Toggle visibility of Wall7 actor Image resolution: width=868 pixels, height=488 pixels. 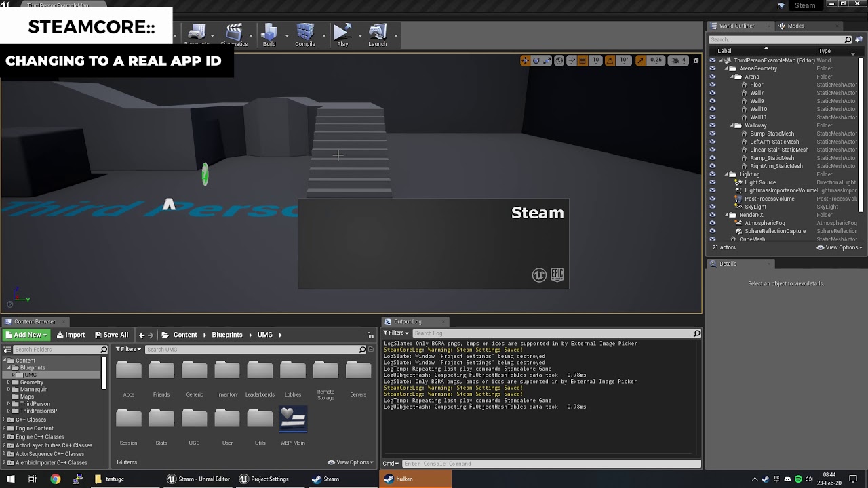click(712, 93)
